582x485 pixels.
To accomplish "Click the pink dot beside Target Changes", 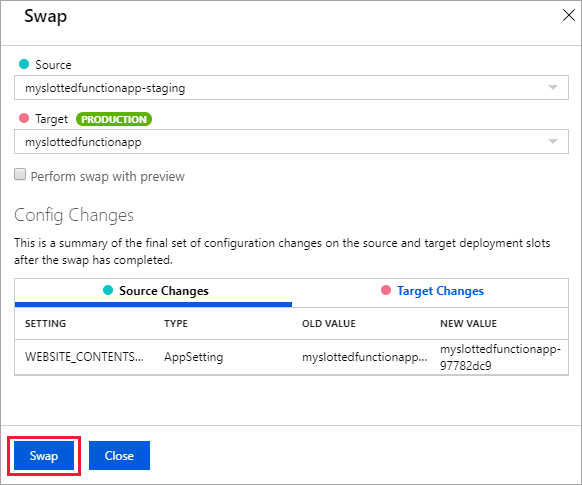I will 386,290.
